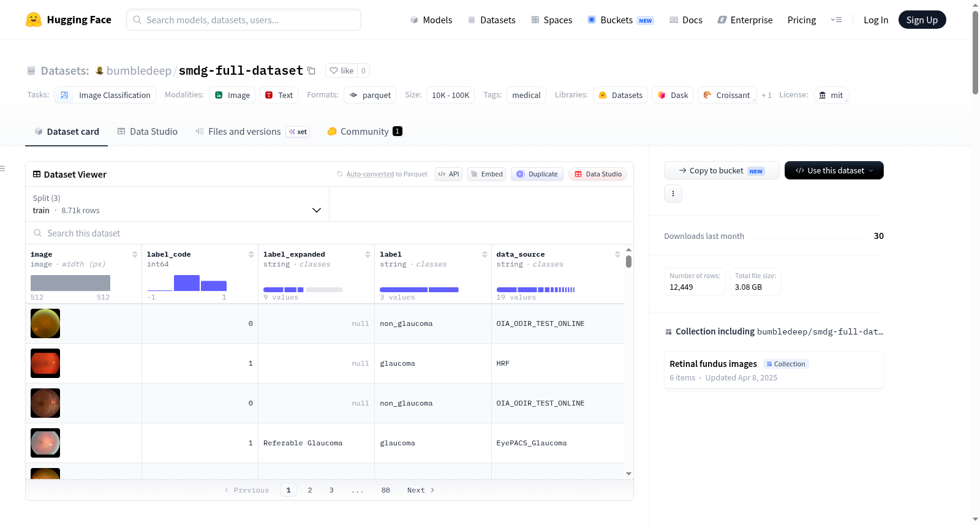Click the Datasets library tag
Image resolution: width=980 pixels, height=525 pixels.
(620, 95)
